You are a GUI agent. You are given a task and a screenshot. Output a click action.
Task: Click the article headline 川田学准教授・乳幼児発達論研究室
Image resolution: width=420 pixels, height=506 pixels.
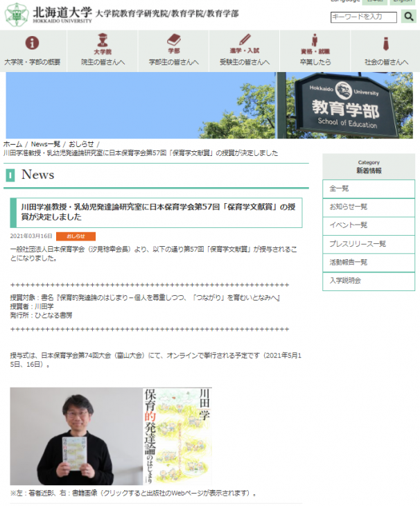tap(158, 211)
